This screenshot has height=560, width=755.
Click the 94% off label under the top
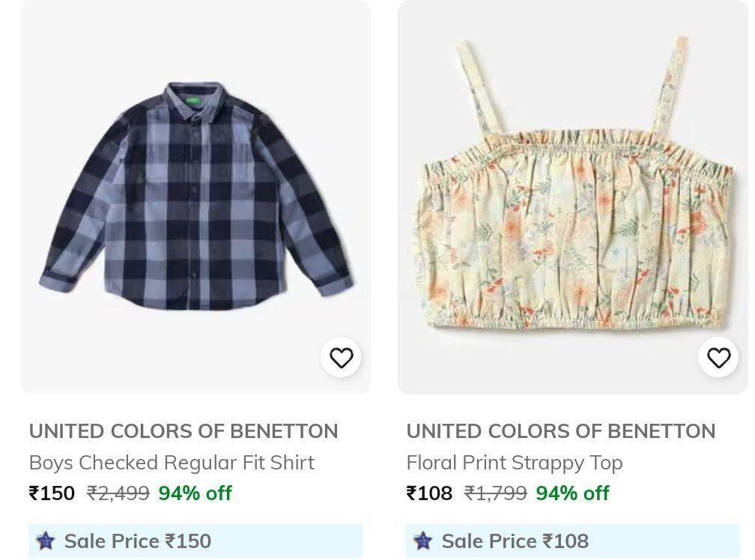tap(574, 494)
